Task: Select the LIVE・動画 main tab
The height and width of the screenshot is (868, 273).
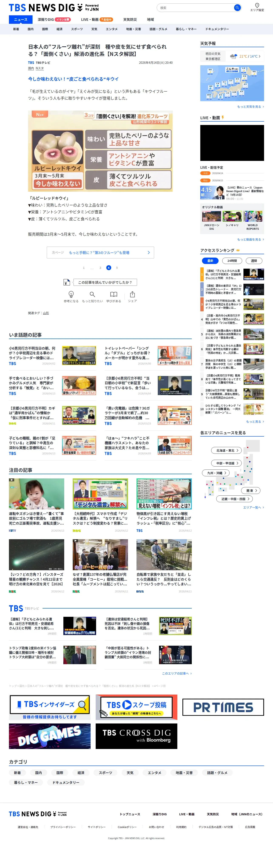Action: point(97,20)
